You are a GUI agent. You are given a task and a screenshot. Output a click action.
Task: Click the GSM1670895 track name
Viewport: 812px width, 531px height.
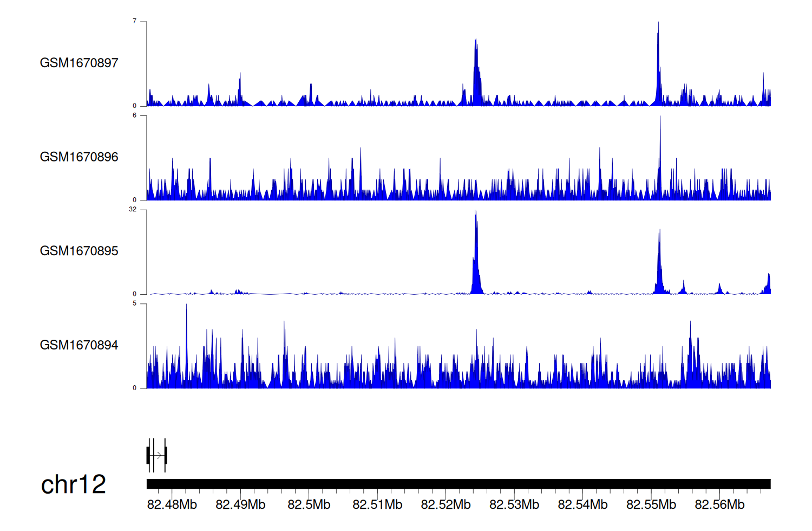click(79, 251)
